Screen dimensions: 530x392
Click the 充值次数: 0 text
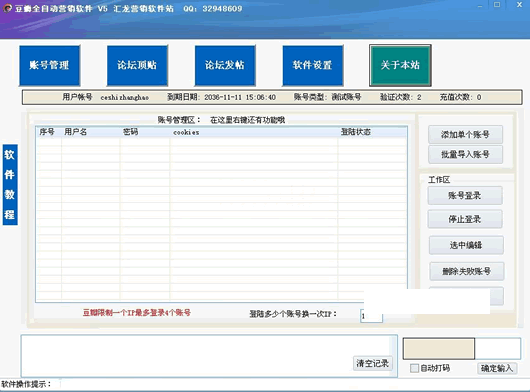[460, 97]
